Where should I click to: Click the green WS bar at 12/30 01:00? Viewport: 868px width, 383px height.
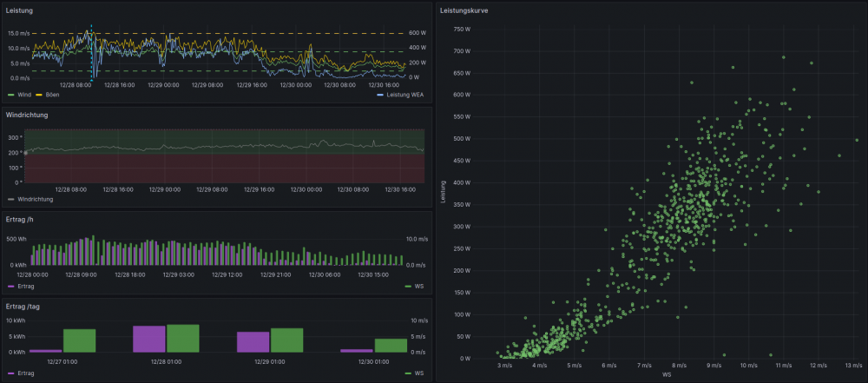point(391,345)
